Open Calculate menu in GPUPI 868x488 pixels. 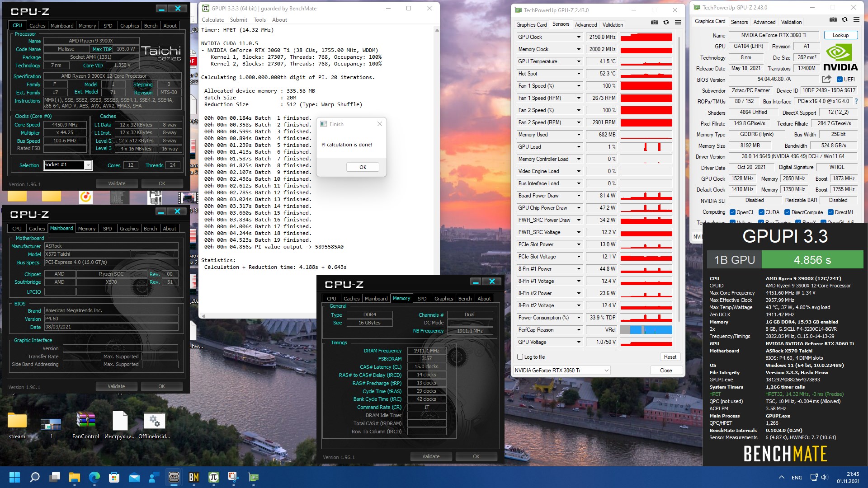[x=212, y=20]
